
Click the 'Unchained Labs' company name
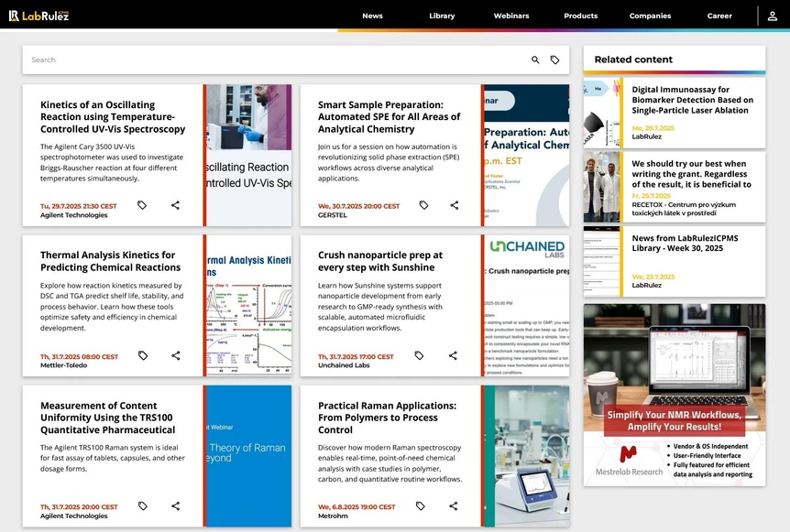pyautogui.click(x=344, y=365)
